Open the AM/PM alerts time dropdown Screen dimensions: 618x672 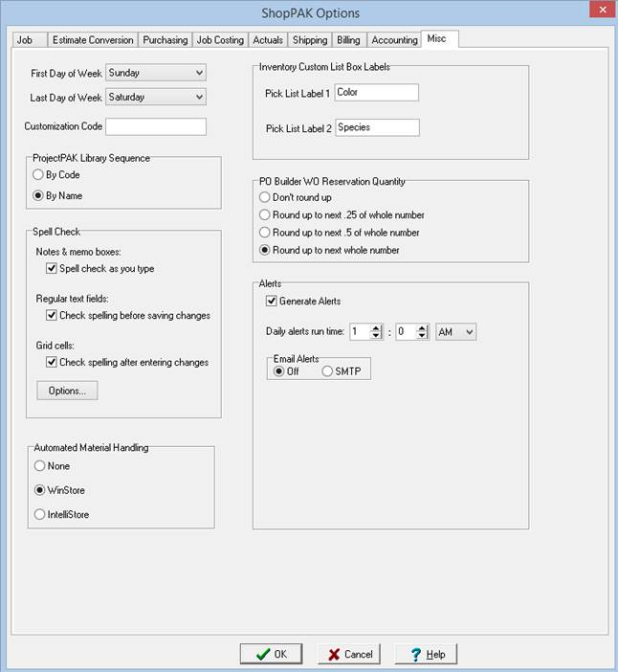pyautogui.click(x=467, y=331)
